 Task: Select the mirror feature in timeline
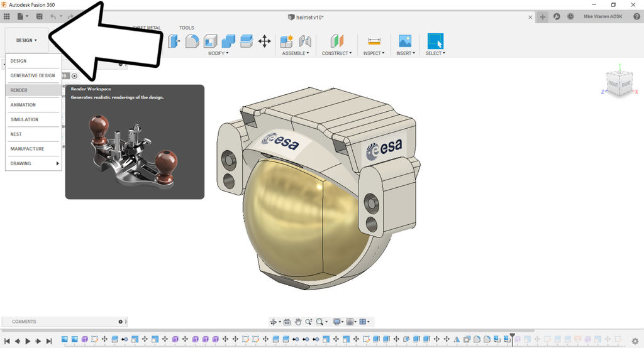457,339
